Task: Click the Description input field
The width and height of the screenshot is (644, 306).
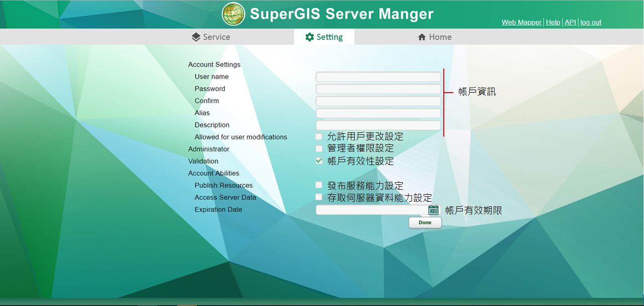Action: pos(378,125)
